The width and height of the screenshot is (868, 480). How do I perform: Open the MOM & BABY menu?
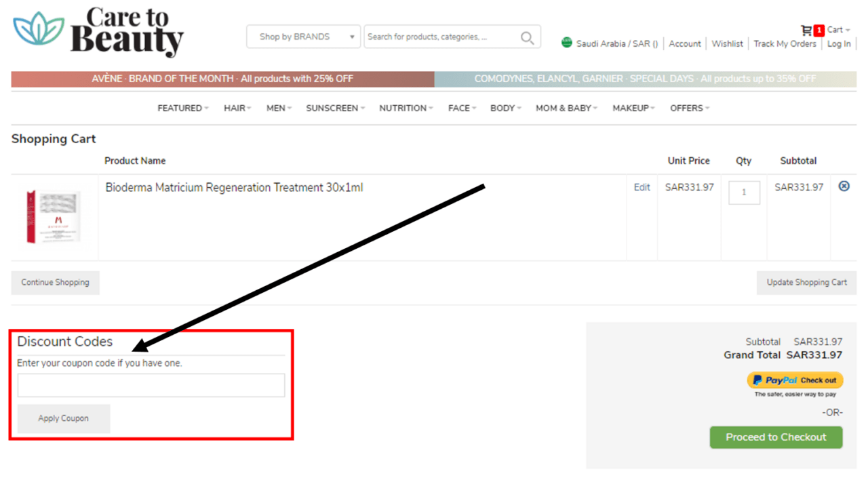coord(567,108)
